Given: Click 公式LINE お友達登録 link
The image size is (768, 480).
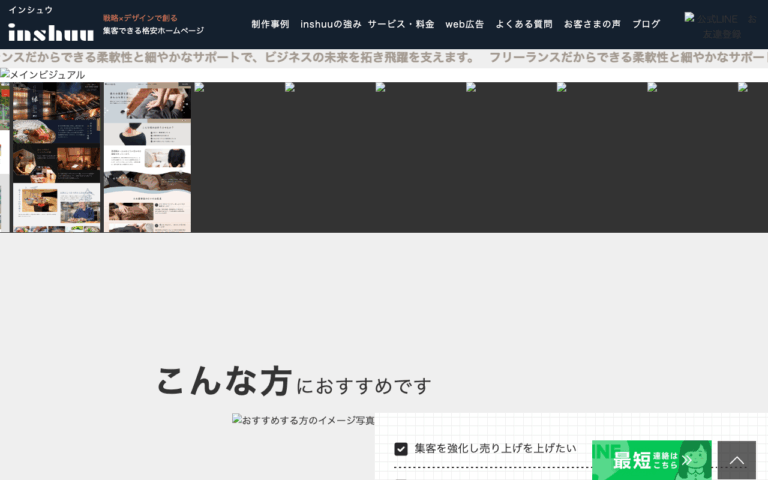Looking at the screenshot, I should [x=721, y=26].
